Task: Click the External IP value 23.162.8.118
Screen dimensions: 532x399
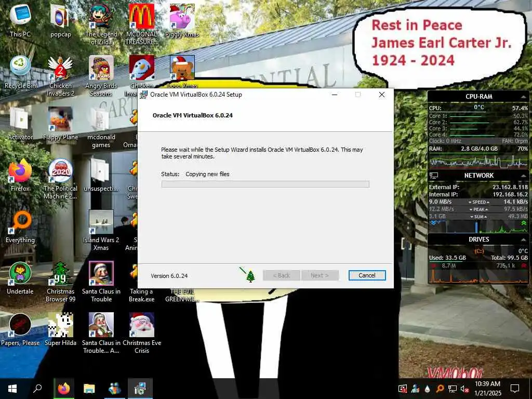Action: tap(510, 187)
